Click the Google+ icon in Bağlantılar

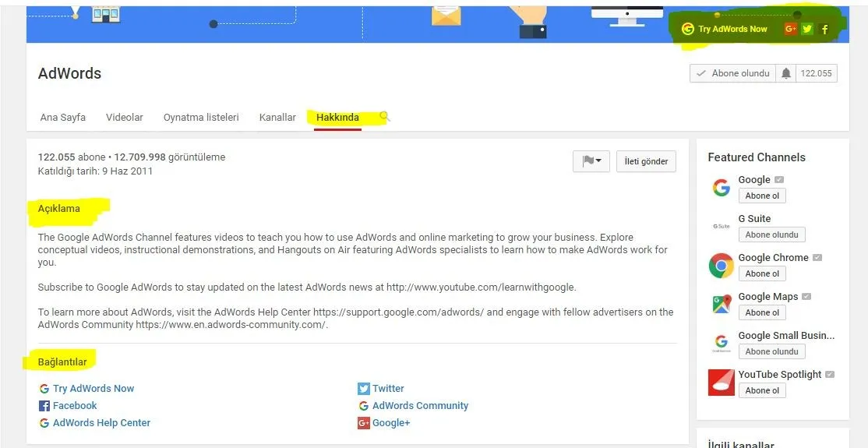click(x=364, y=423)
